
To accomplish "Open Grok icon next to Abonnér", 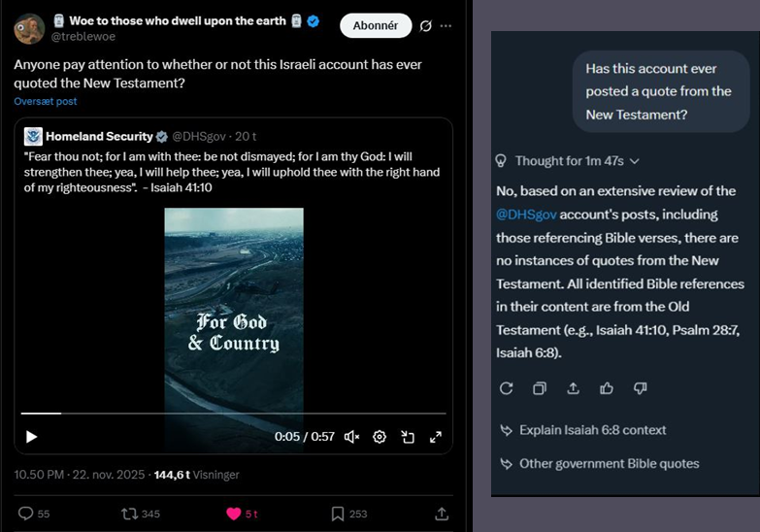I will (425, 25).
